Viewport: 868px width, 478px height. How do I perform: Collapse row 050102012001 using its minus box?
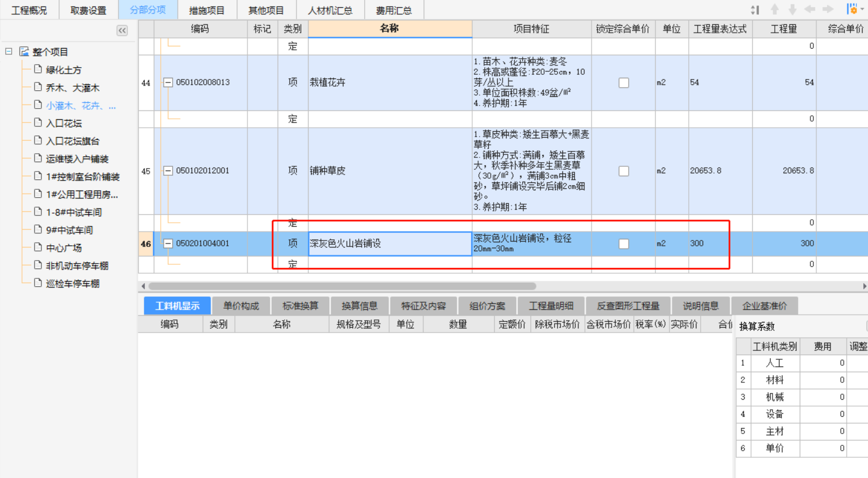click(168, 170)
